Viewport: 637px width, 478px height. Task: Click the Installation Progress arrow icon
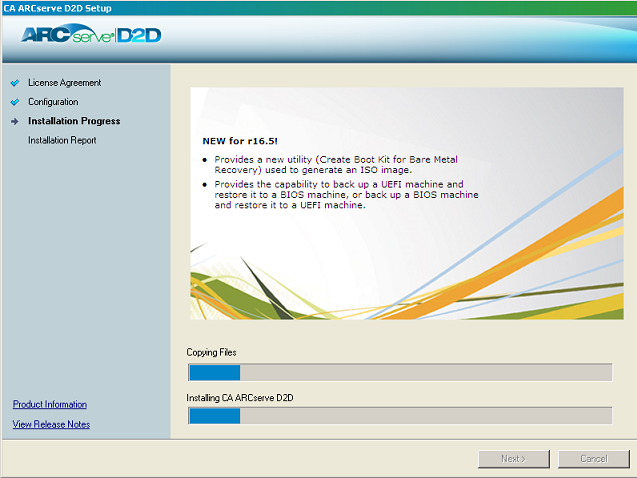15,121
